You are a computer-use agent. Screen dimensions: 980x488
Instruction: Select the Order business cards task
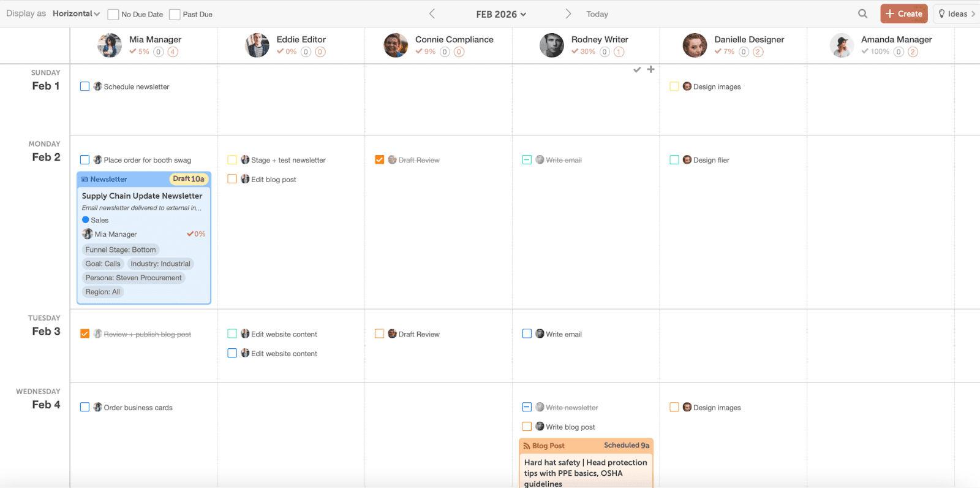(x=138, y=408)
